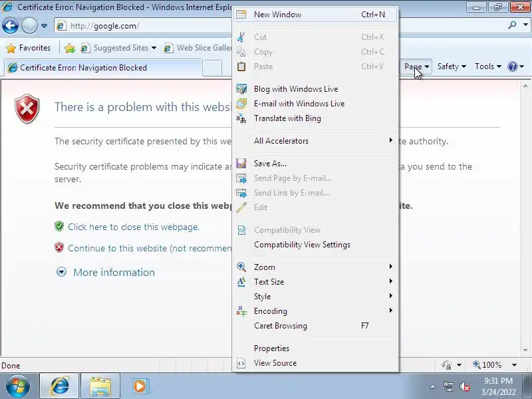Open the recent pages dropdown arrow
The image size is (532, 399).
click(44, 26)
